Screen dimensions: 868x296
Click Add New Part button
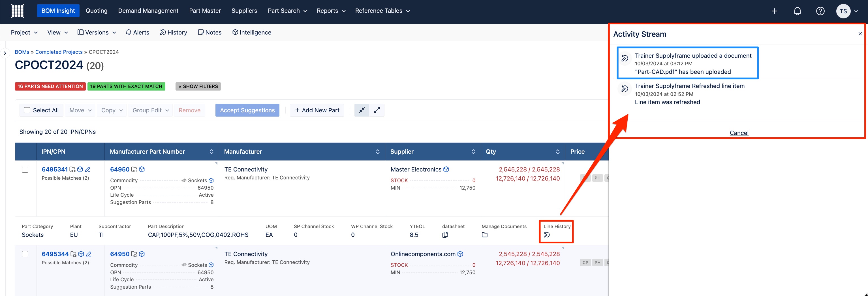pyautogui.click(x=317, y=110)
